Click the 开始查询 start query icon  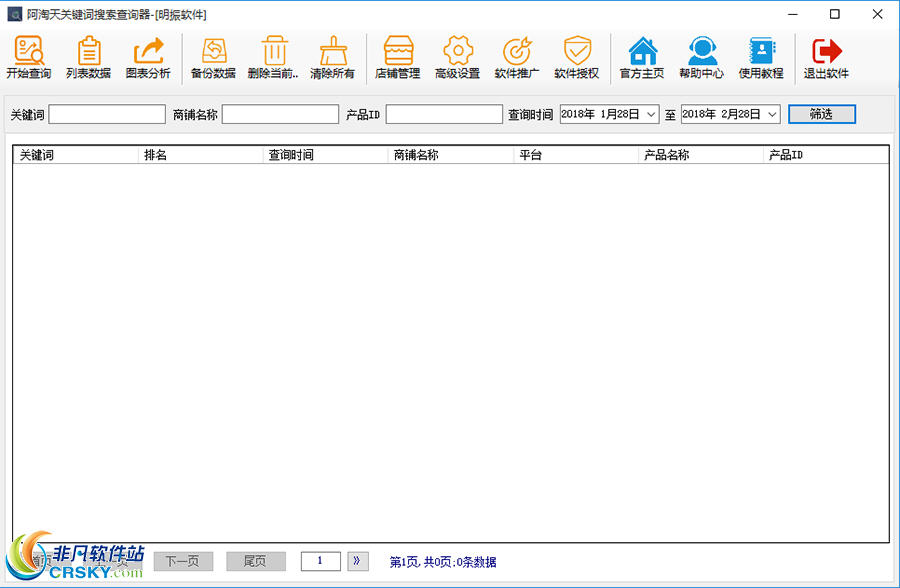click(29, 57)
